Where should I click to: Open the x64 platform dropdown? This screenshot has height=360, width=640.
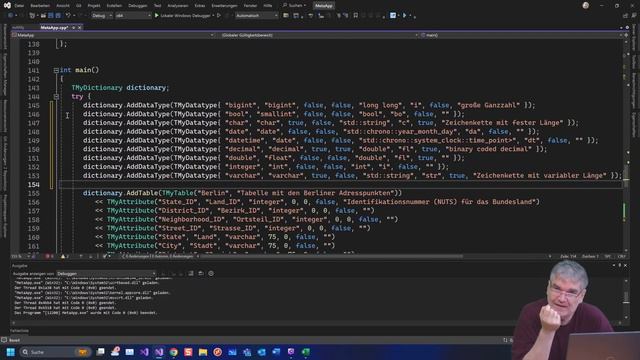[x=133, y=16]
